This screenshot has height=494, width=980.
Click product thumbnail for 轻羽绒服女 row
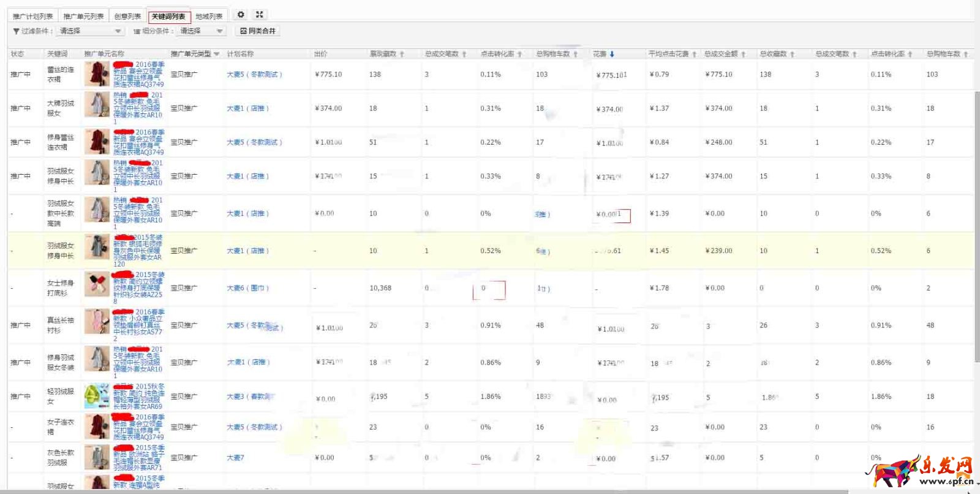click(97, 397)
